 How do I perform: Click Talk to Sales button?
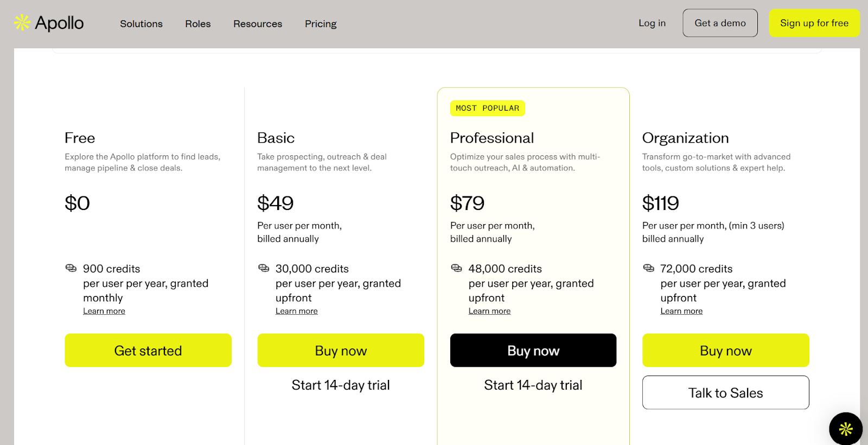pyautogui.click(x=725, y=393)
